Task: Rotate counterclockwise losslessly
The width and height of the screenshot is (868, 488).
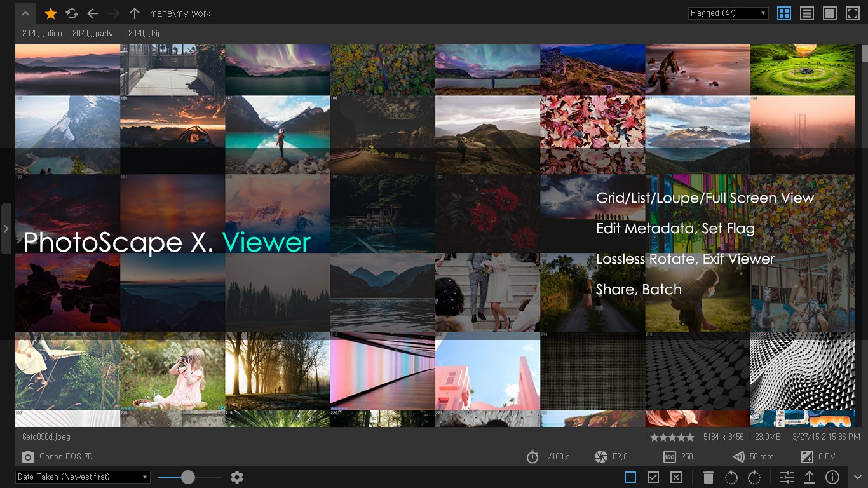Action: [x=731, y=477]
